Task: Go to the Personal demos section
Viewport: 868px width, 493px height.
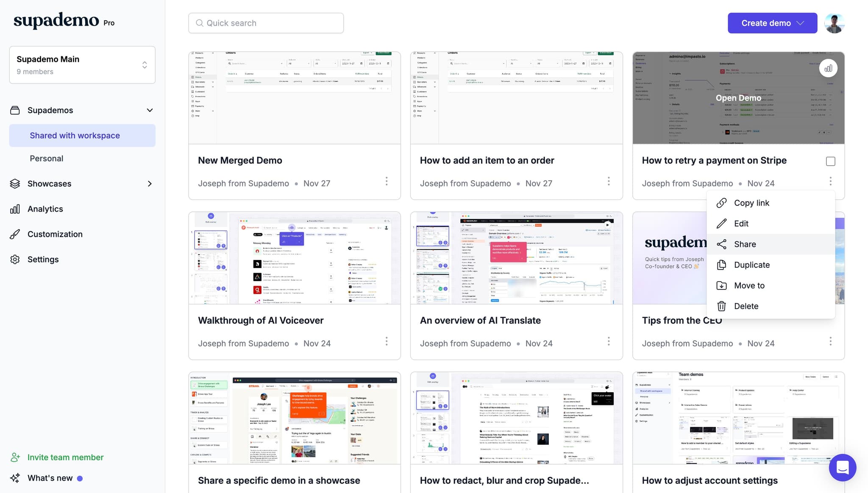Action: point(46,158)
